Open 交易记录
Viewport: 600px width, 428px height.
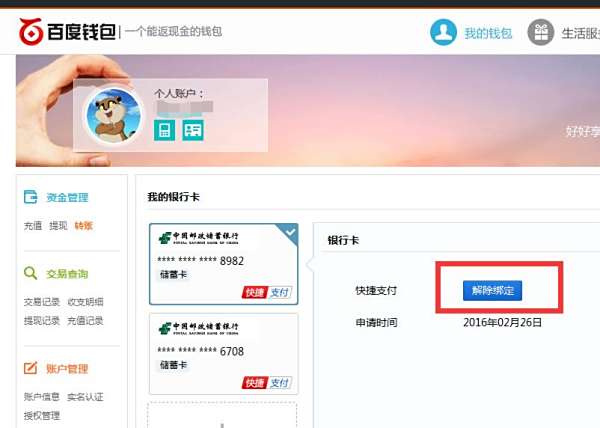[x=42, y=302]
